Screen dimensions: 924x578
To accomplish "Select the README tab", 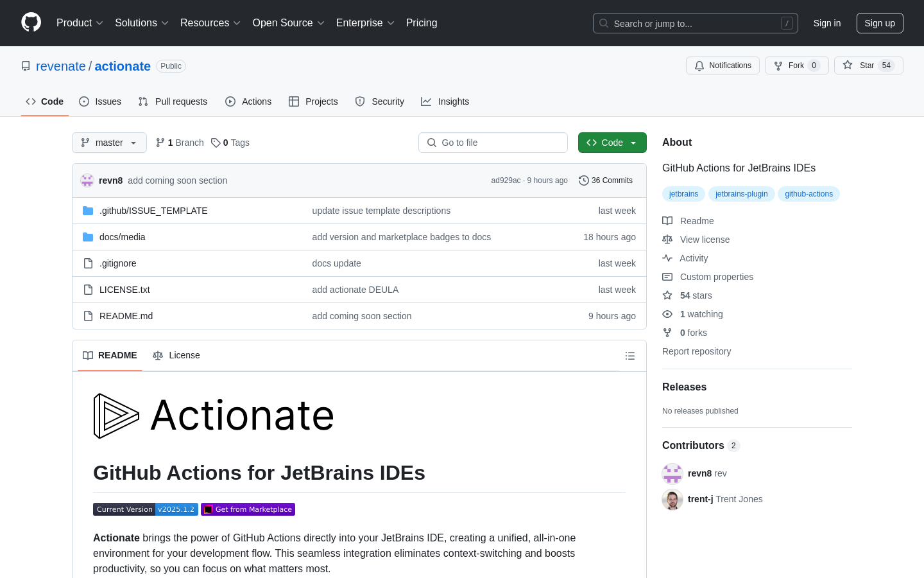I will point(110,356).
